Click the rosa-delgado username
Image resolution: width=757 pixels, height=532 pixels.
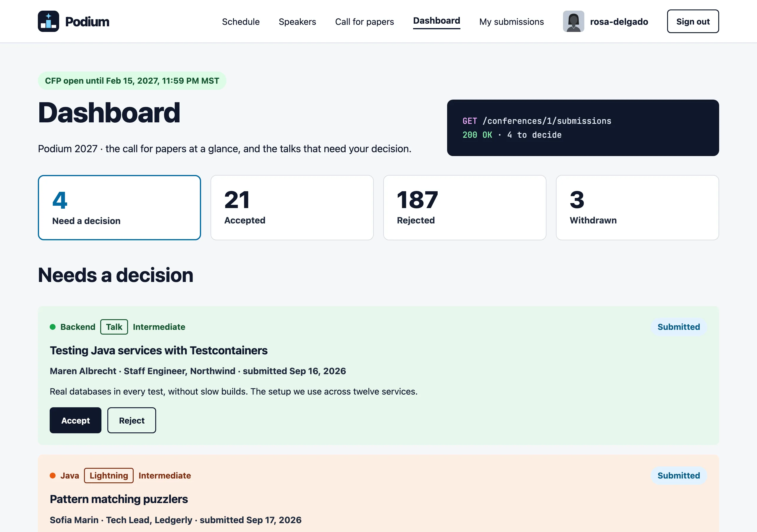pyautogui.click(x=619, y=22)
